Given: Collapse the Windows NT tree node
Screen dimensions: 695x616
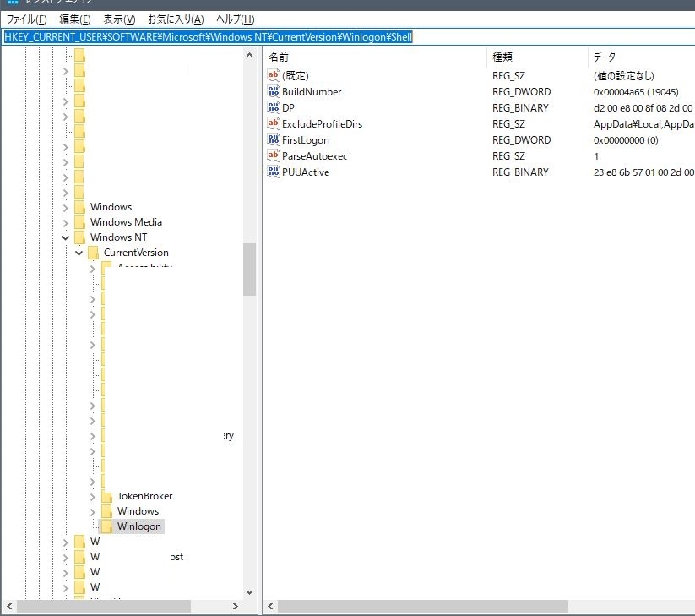Looking at the screenshot, I should click(66, 237).
